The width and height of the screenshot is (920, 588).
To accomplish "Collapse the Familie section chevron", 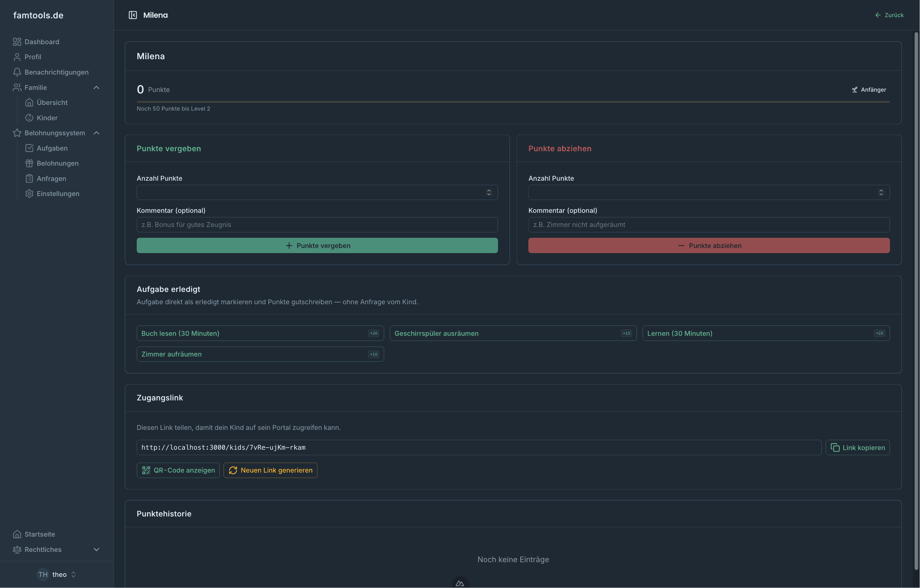I will pos(96,87).
